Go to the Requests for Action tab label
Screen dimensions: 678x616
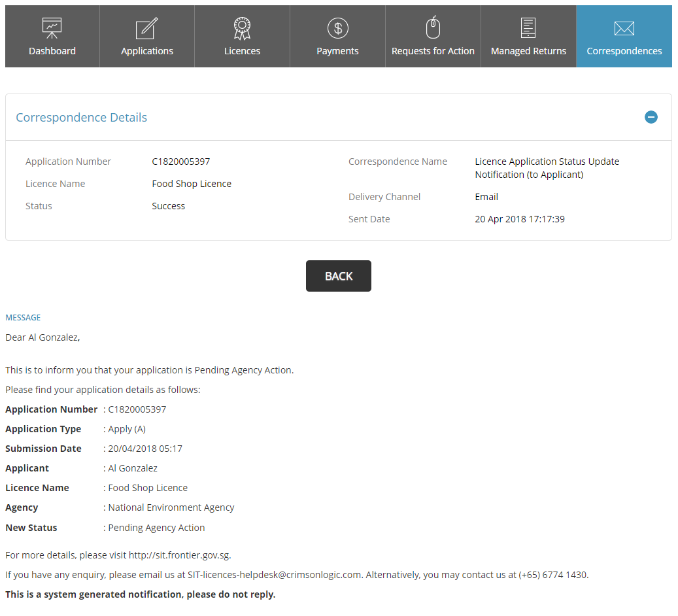(x=433, y=51)
